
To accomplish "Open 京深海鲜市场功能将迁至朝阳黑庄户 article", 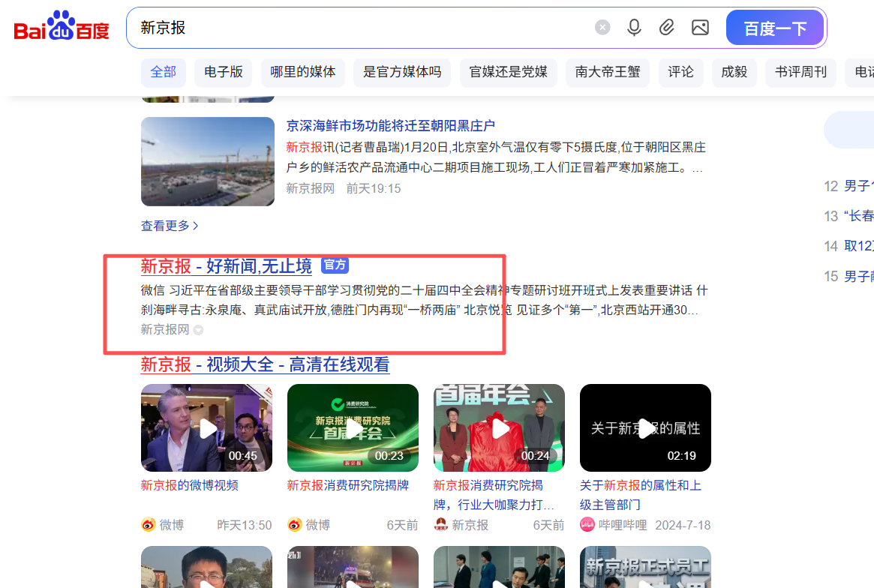I will click(390, 125).
